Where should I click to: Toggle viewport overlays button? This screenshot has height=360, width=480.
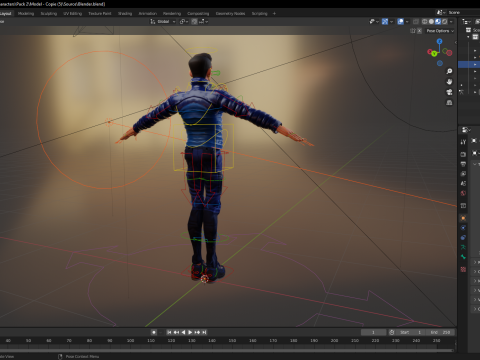pyautogui.click(x=401, y=21)
